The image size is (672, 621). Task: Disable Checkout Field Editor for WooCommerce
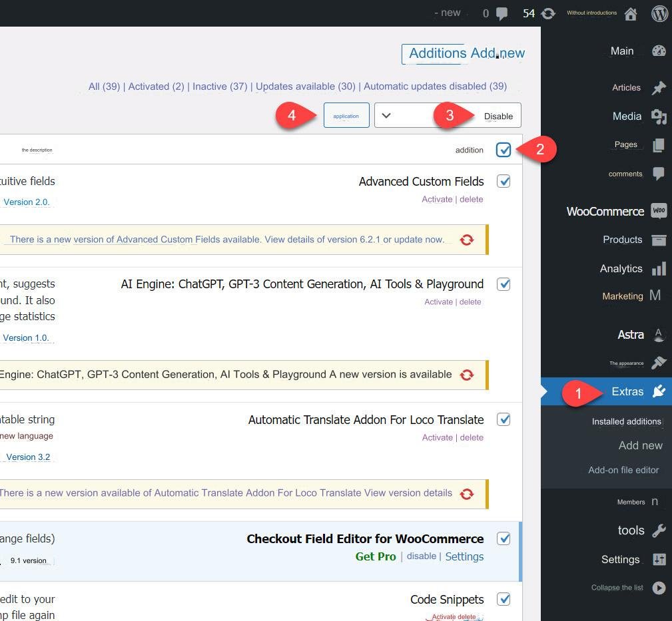pos(422,556)
